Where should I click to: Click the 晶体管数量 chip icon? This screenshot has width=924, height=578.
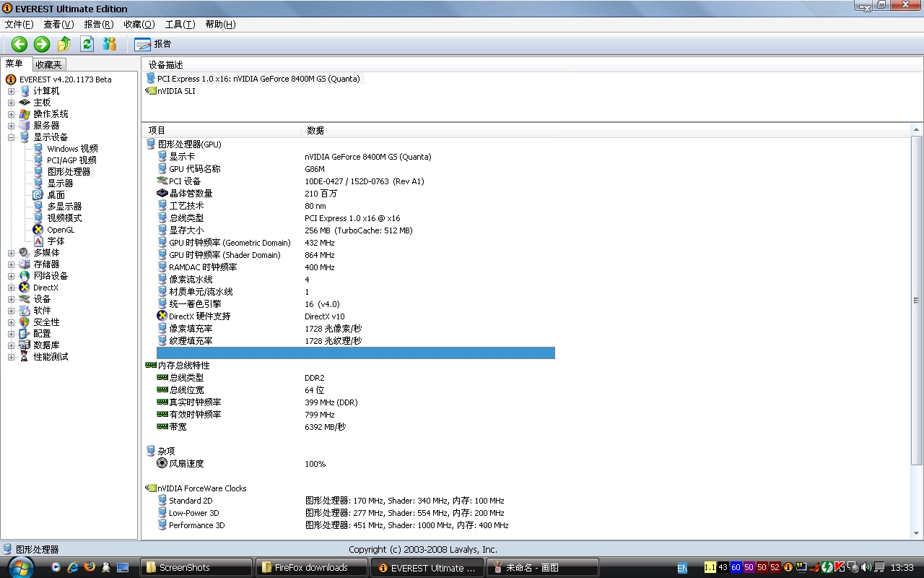point(162,194)
